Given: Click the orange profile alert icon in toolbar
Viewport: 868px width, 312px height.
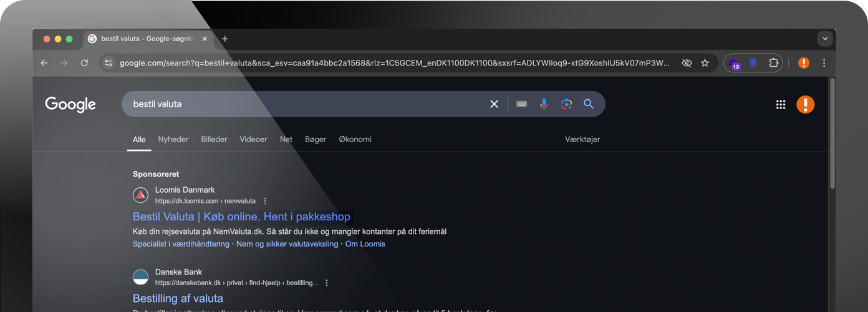Looking at the screenshot, I should click(x=804, y=63).
